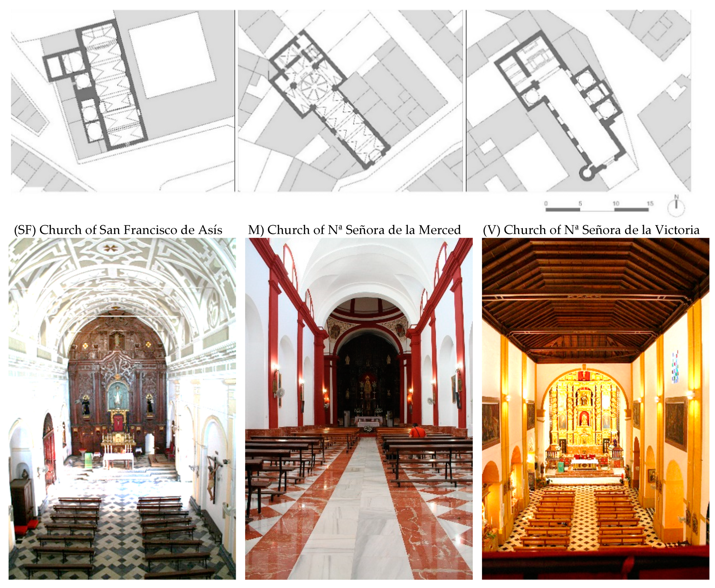Click the wooden coffered ceiling in Victoria photo
715x588 pixels.
(x=595, y=291)
